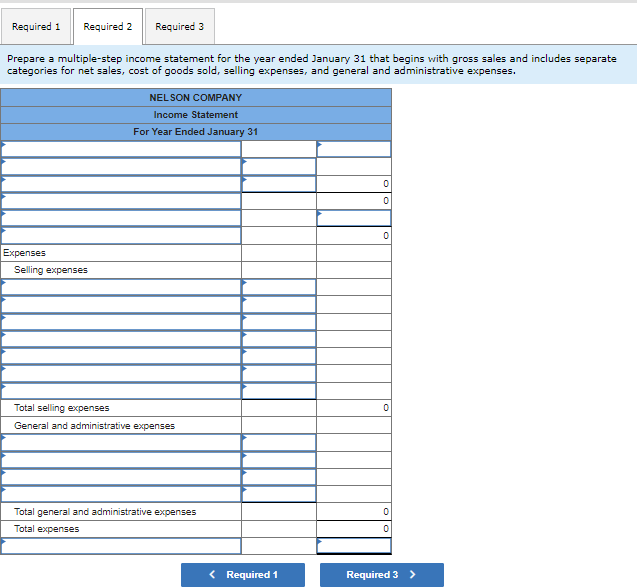Open the label dropdown just above Expenses row
The width and height of the screenshot is (637, 587).
[121, 236]
